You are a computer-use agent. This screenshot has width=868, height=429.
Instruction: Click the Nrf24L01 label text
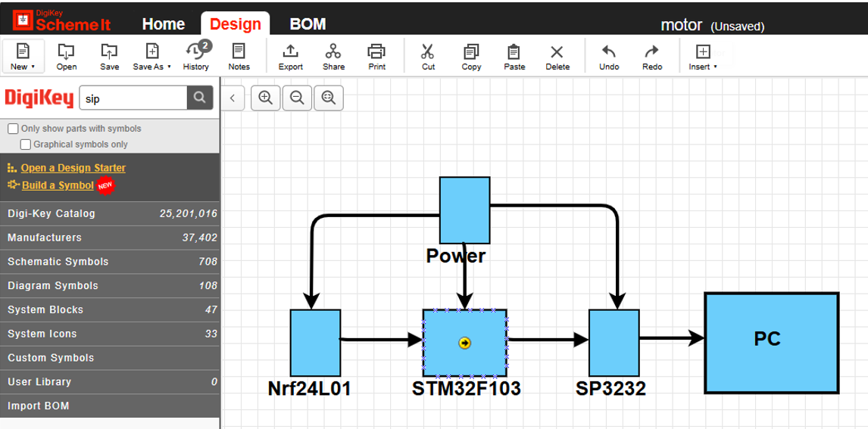click(x=310, y=389)
